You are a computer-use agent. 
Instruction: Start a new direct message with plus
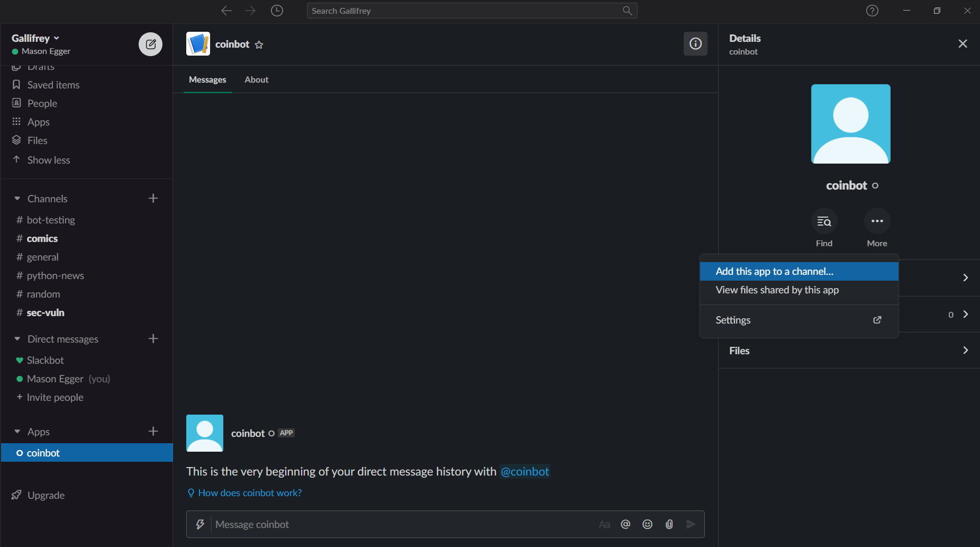tap(153, 338)
